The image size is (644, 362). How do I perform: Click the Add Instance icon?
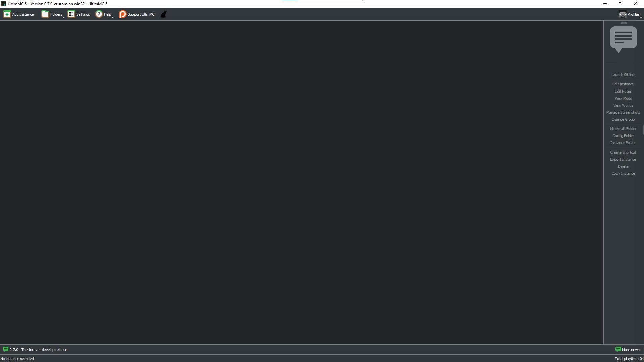tap(7, 14)
